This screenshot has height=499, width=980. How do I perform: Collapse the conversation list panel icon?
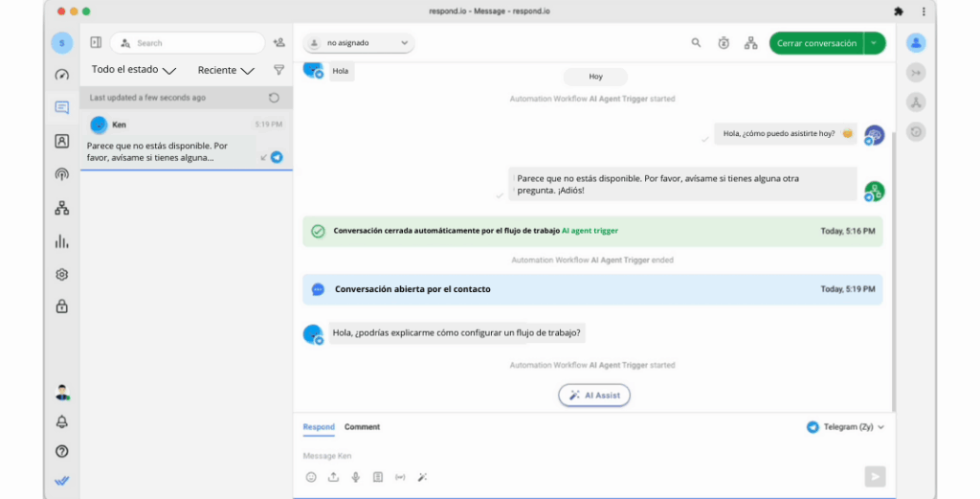(x=96, y=42)
